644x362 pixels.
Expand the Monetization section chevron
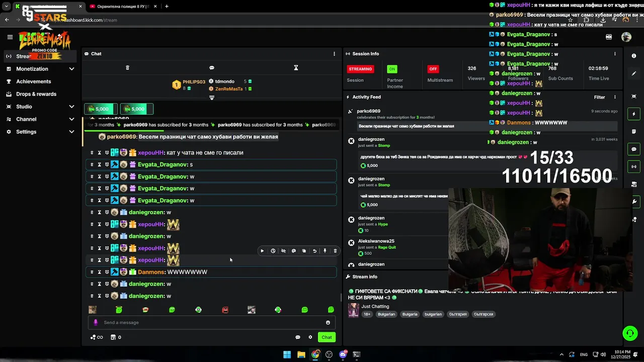tap(71, 69)
